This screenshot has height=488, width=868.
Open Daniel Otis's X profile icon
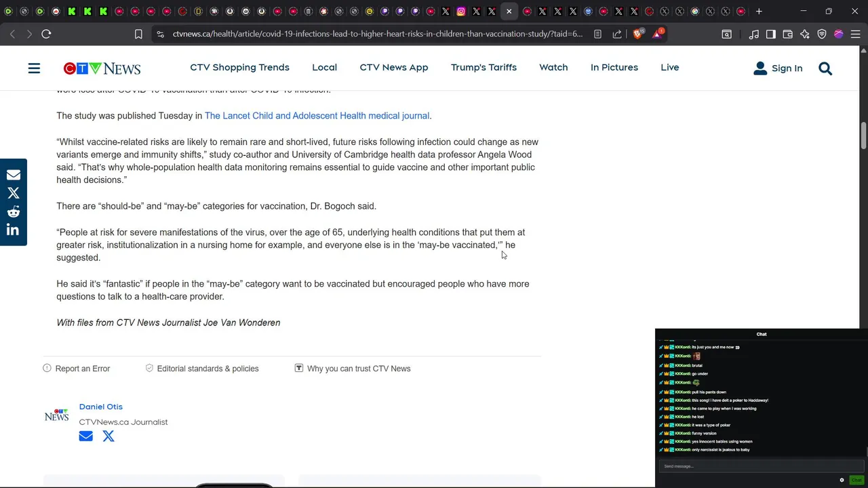click(x=108, y=436)
